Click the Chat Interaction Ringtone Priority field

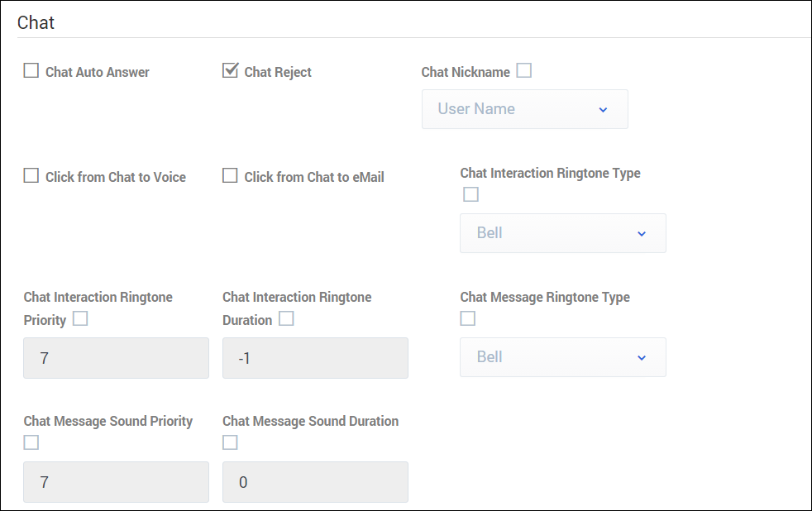click(x=116, y=358)
